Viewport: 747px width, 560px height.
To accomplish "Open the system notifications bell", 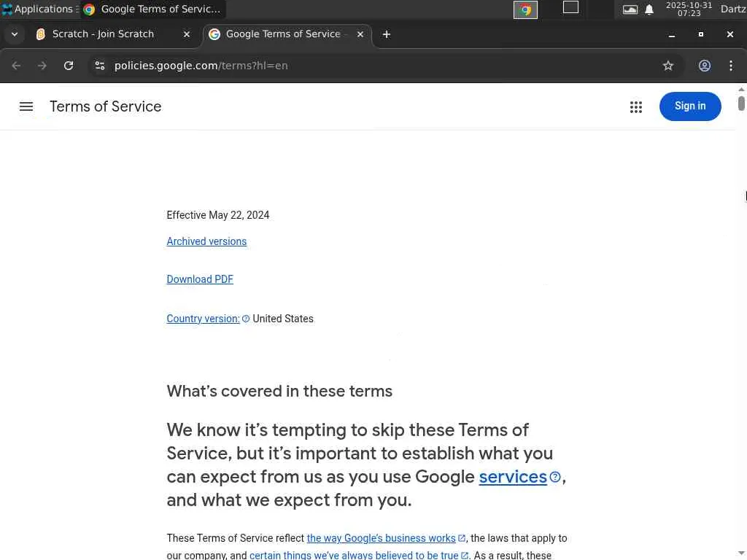I will (x=649, y=9).
